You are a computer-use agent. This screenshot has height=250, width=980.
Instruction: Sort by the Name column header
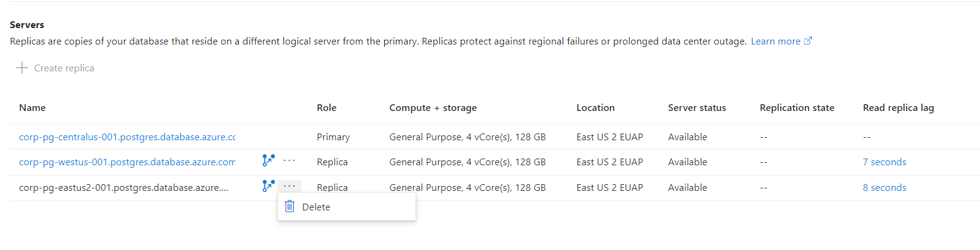click(32, 108)
